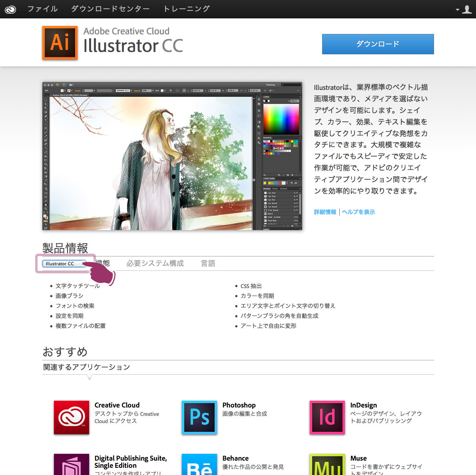Click the InDesign Id app icon
Image resolution: width=476 pixels, height=475 pixels.
click(327, 417)
